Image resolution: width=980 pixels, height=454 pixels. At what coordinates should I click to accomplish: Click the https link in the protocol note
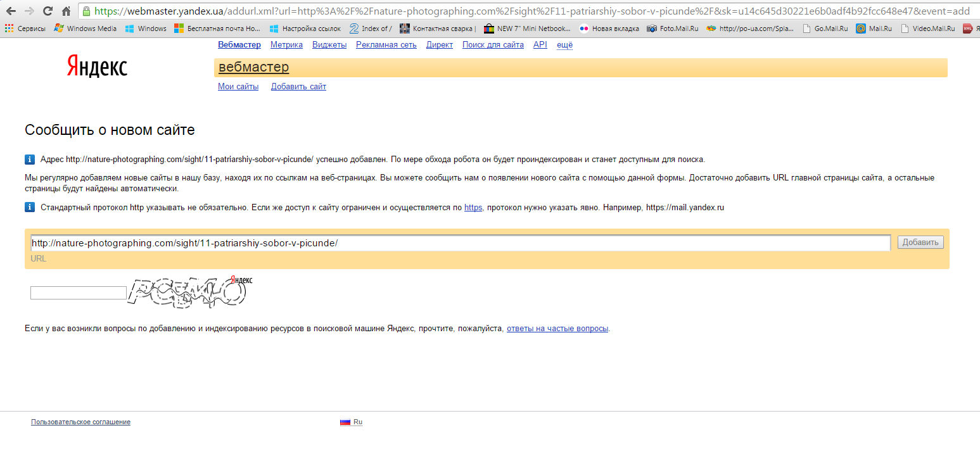[x=473, y=208]
